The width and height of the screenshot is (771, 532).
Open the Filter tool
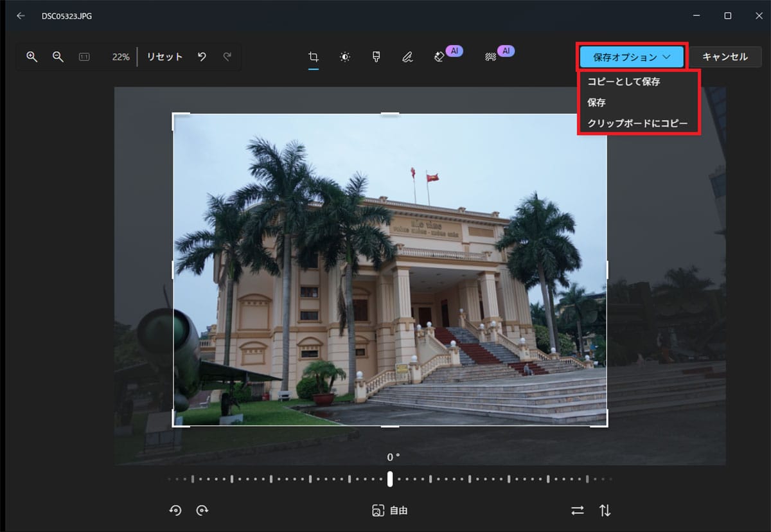[376, 57]
